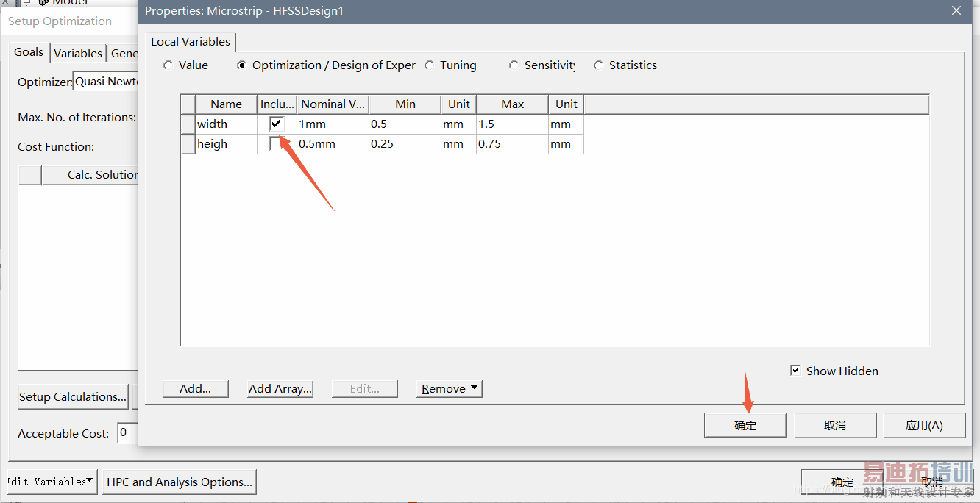Uncheck Include for width variable

[277, 124]
